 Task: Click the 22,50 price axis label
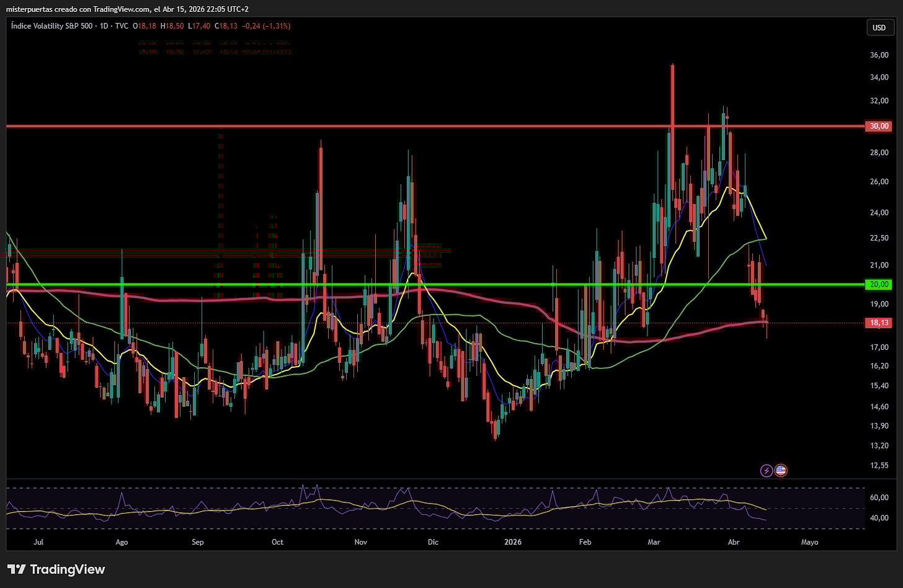pos(879,238)
